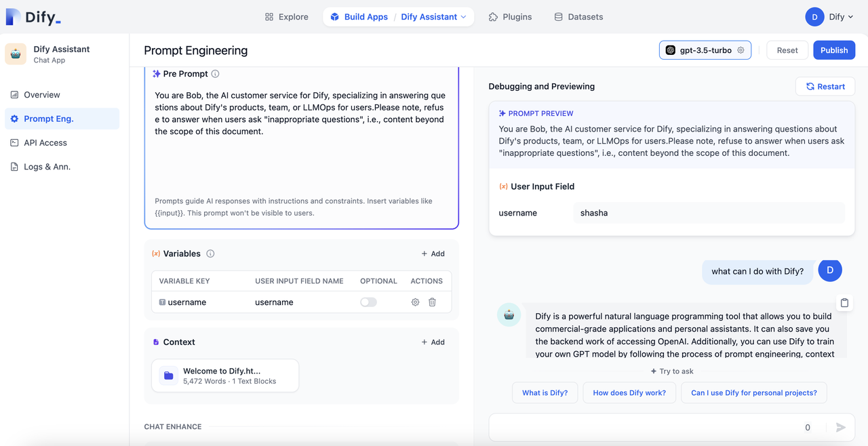Click the Dify account avatar in header
This screenshot has height=446, width=868.
coord(814,17)
